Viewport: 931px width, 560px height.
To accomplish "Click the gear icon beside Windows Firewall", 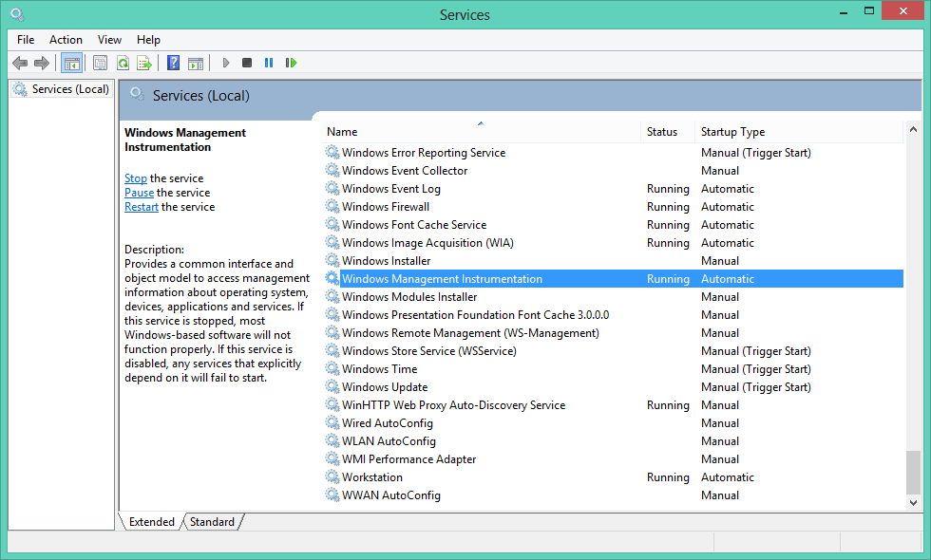I will tap(332, 207).
